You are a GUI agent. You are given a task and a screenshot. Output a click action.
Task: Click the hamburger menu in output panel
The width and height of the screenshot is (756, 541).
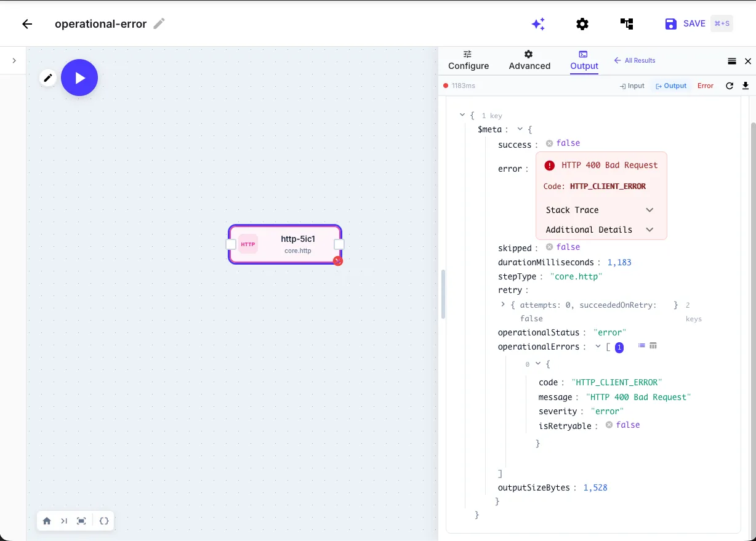(x=732, y=61)
